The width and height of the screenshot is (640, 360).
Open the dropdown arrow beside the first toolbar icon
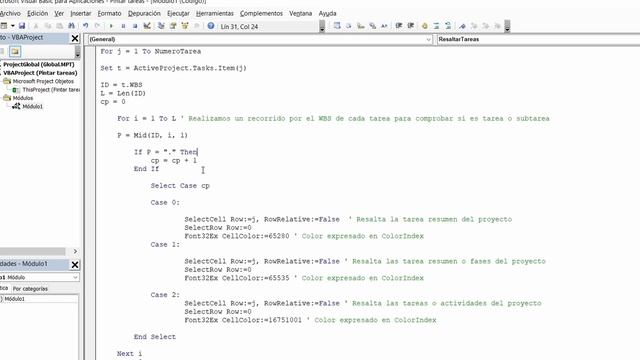click(13, 26)
